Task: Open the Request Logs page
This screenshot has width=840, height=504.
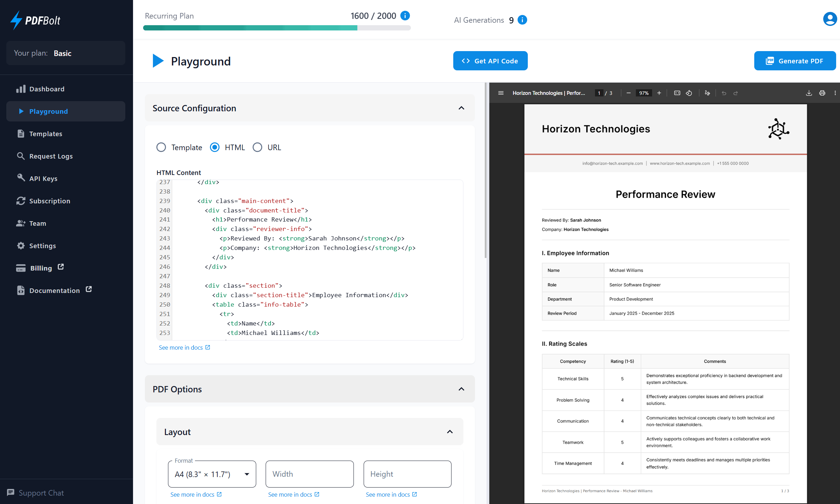Action: pyautogui.click(x=51, y=156)
